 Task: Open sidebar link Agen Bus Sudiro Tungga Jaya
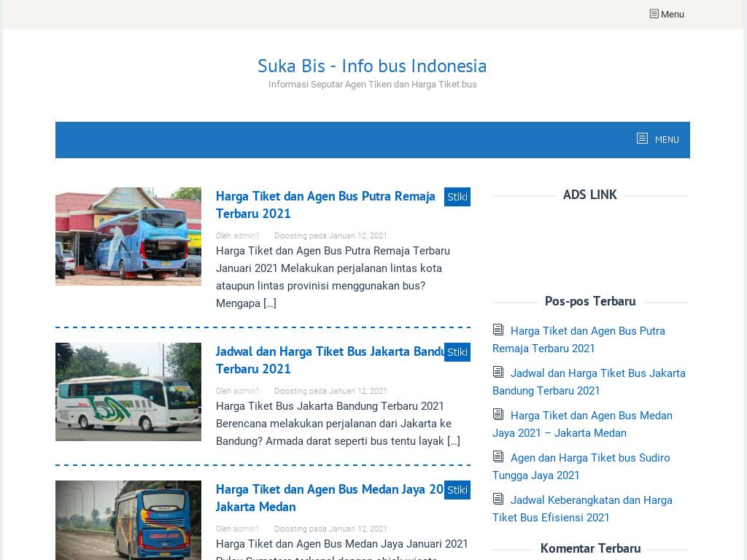click(x=589, y=458)
